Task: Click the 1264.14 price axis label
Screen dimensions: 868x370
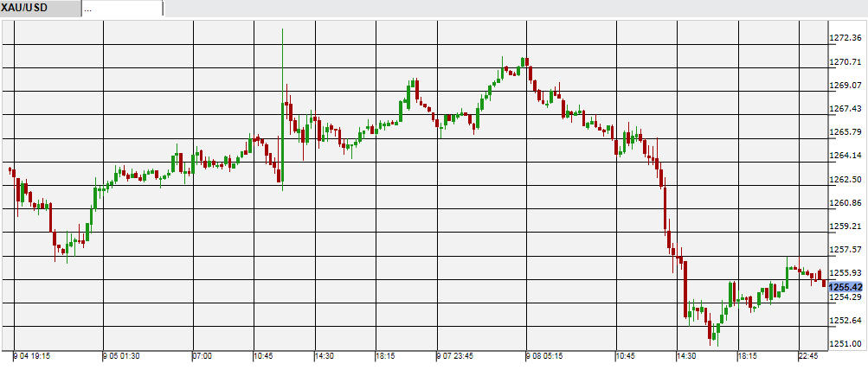Action: [846, 156]
